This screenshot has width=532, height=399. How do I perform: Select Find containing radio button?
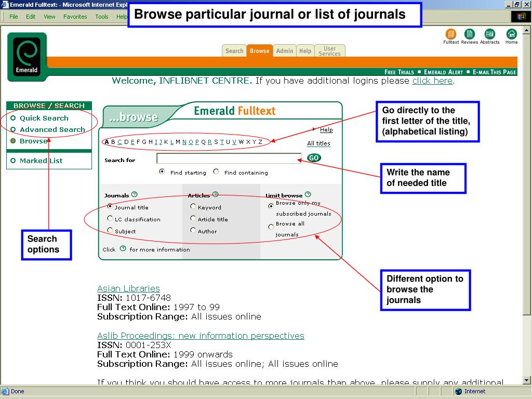tap(216, 171)
